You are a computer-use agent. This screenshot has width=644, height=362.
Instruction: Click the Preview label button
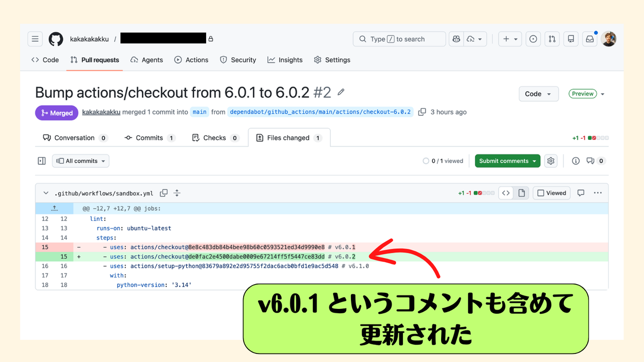(x=582, y=94)
